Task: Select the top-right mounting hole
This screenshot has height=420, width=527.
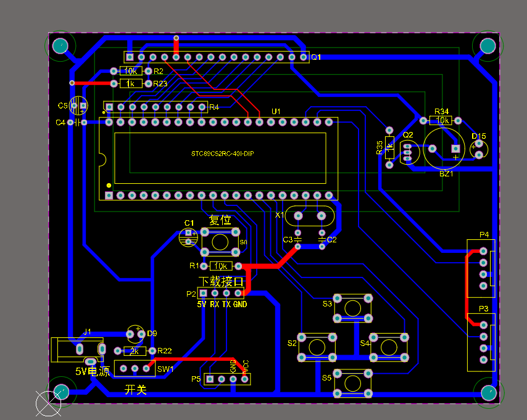Action: (x=488, y=46)
